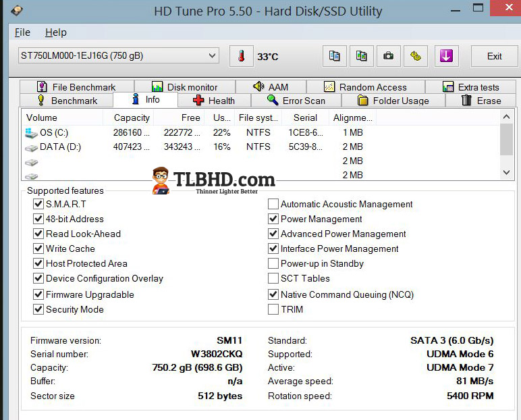Open the Extra tests tab
This screenshot has height=420, width=521.
471,87
